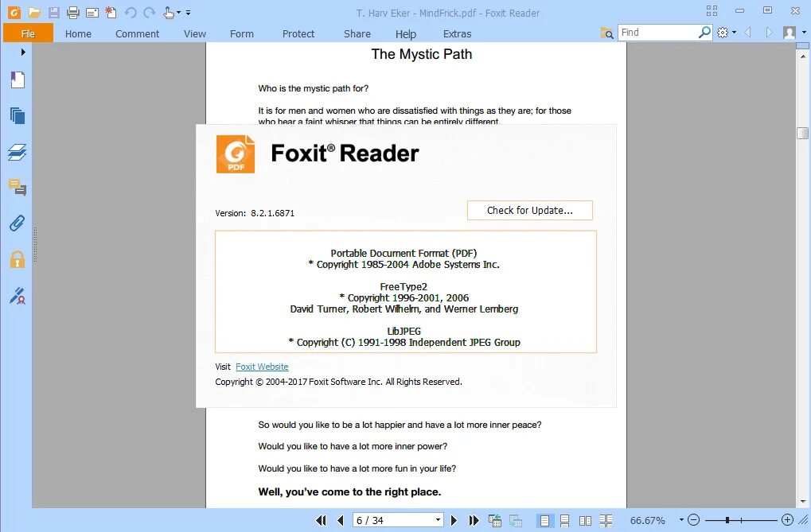The width and height of the screenshot is (811, 532).
Task: Go to last page button
Action: [x=474, y=520]
